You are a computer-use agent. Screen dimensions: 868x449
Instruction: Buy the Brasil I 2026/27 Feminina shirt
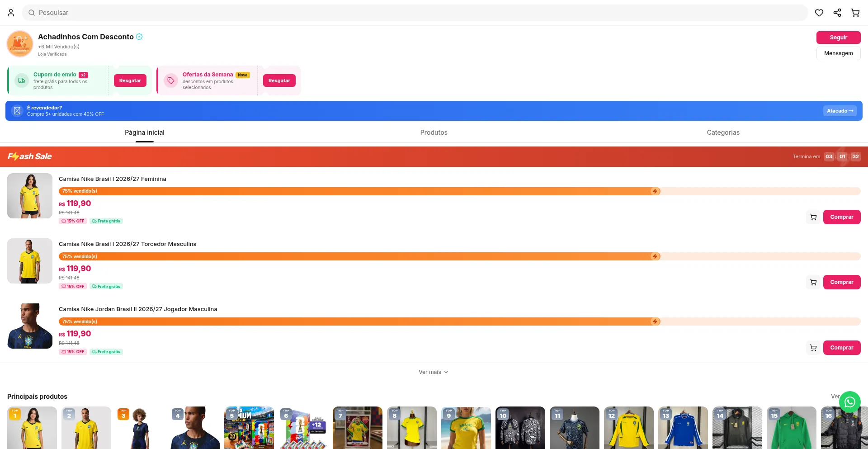click(842, 217)
